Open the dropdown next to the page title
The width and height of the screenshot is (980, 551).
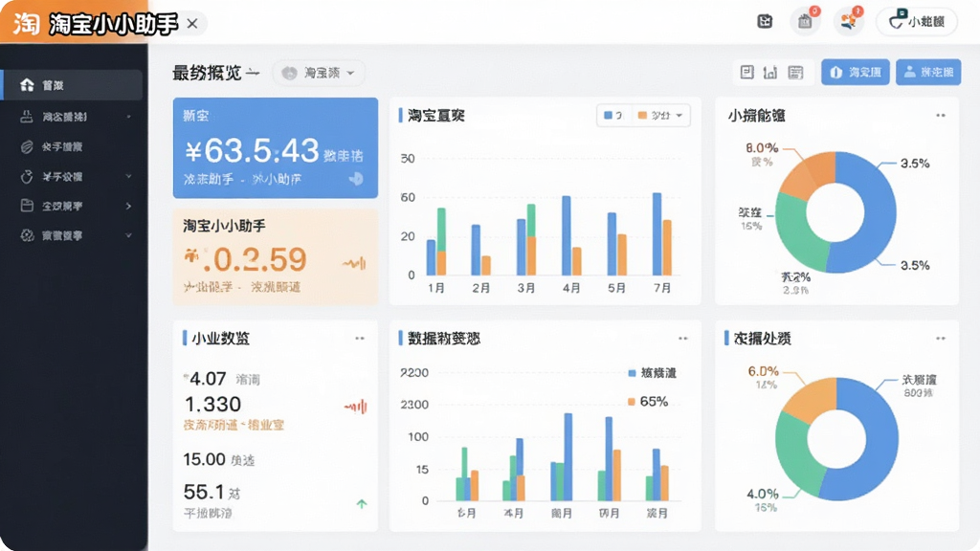coord(318,73)
